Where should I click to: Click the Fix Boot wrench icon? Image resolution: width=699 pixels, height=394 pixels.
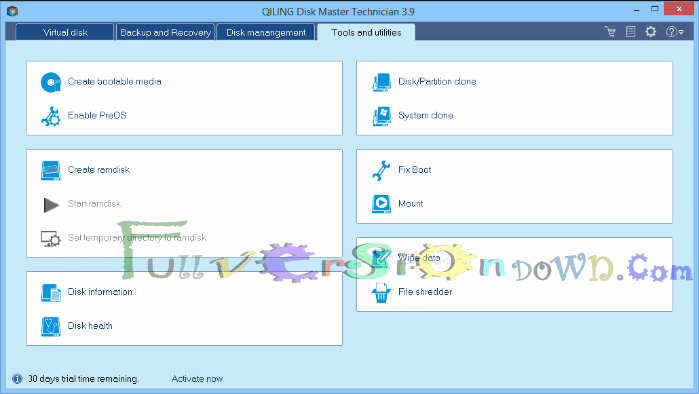point(381,170)
